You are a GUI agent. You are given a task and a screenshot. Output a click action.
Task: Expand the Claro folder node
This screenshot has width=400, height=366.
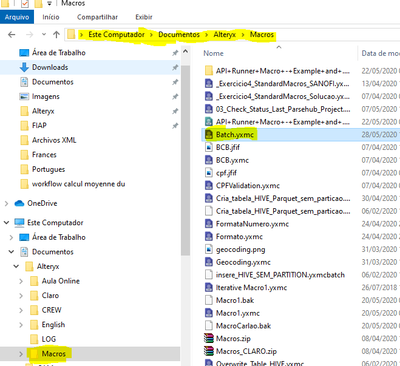[21, 296]
